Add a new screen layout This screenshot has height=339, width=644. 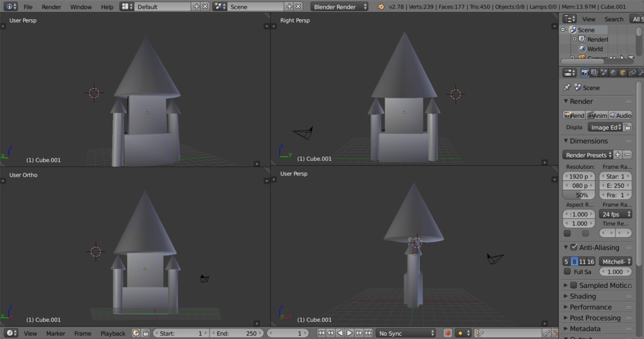196,7
